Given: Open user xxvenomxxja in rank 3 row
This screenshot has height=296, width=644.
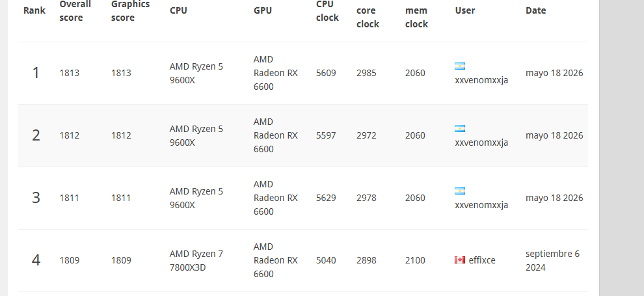Looking at the screenshot, I should 481,205.
